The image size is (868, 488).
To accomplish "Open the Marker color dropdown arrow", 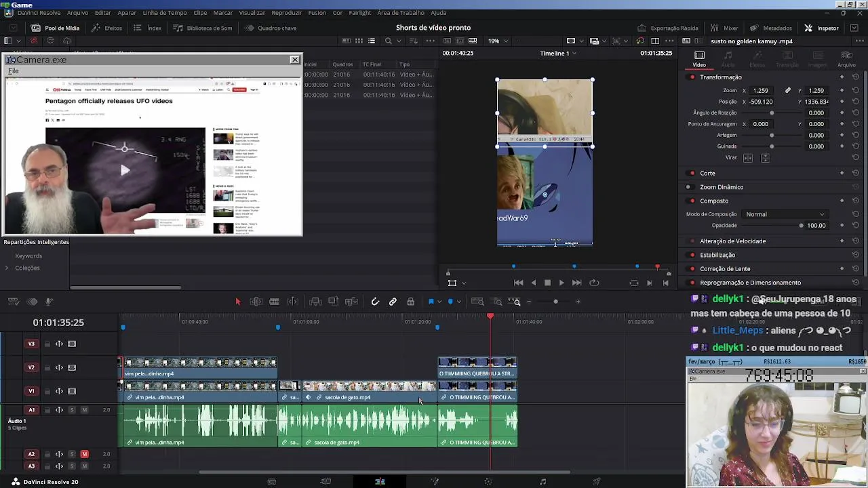I will (x=458, y=302).
